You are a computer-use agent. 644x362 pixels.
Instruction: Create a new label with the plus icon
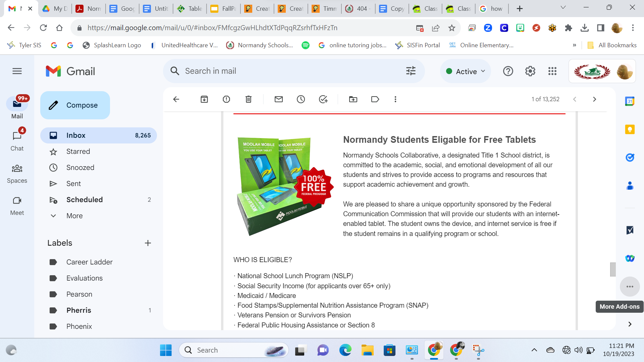(148, 243)
